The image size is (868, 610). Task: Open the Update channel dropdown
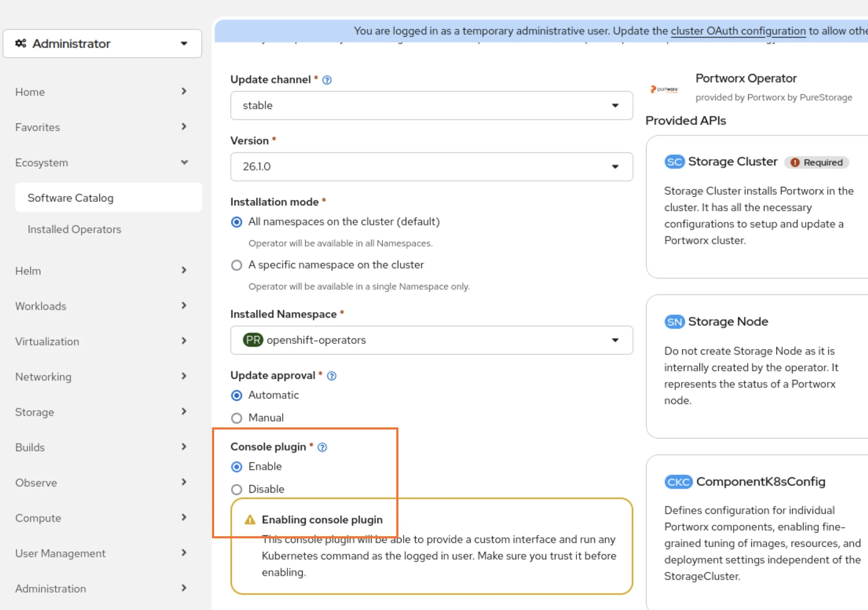(x=432, y=106)
